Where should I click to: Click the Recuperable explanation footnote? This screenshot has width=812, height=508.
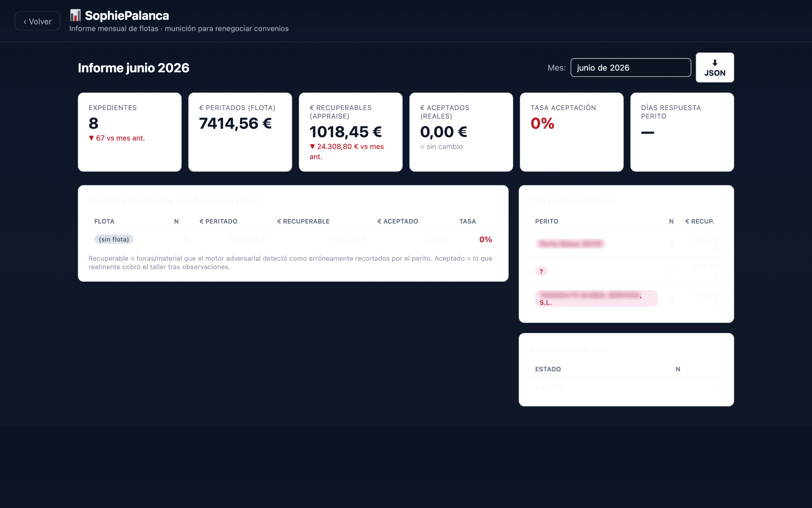click(291, 262)
